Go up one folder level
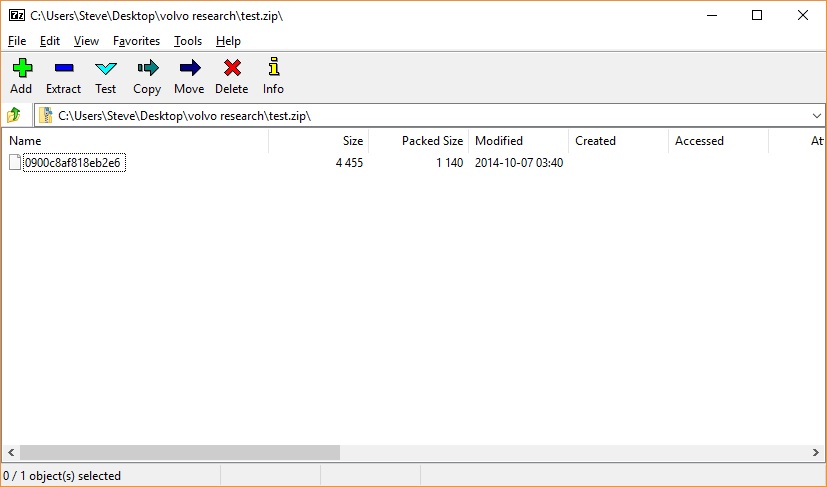Screen dimensions: 827x487 coord(14,115)
